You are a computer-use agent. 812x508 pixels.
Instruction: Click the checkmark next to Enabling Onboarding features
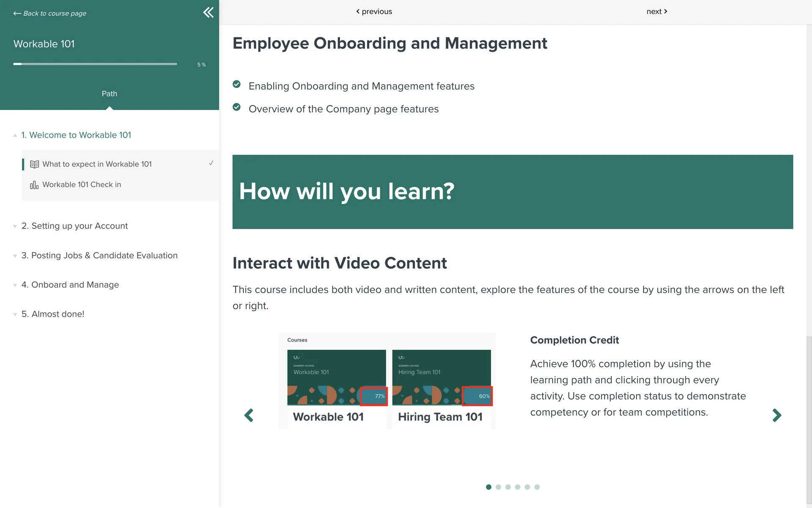tap(237, 85)
